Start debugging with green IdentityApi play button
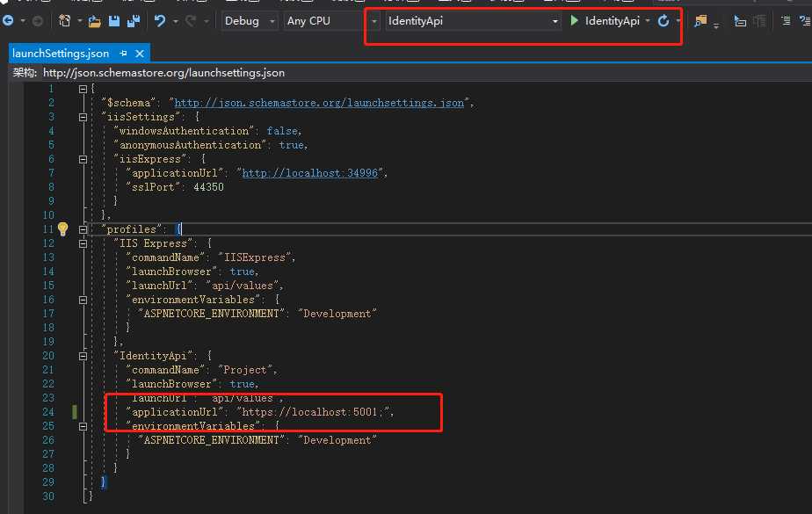 tap(605, 21)
